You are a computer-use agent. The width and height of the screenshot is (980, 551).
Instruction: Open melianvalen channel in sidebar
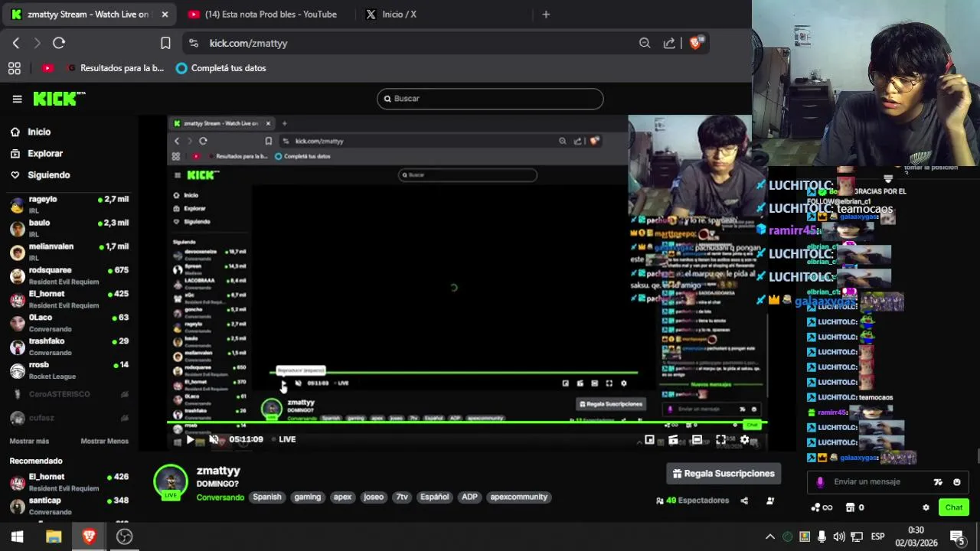[69, 252]
